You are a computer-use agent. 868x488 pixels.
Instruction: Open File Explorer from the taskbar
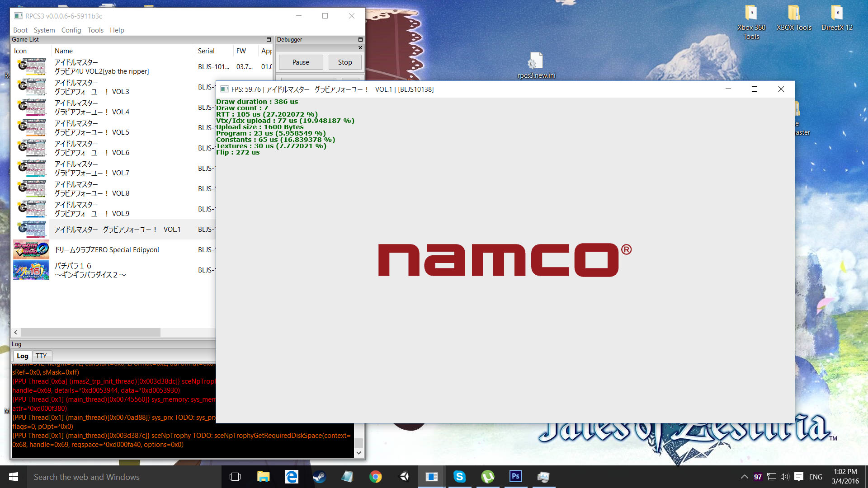[263, 477]
